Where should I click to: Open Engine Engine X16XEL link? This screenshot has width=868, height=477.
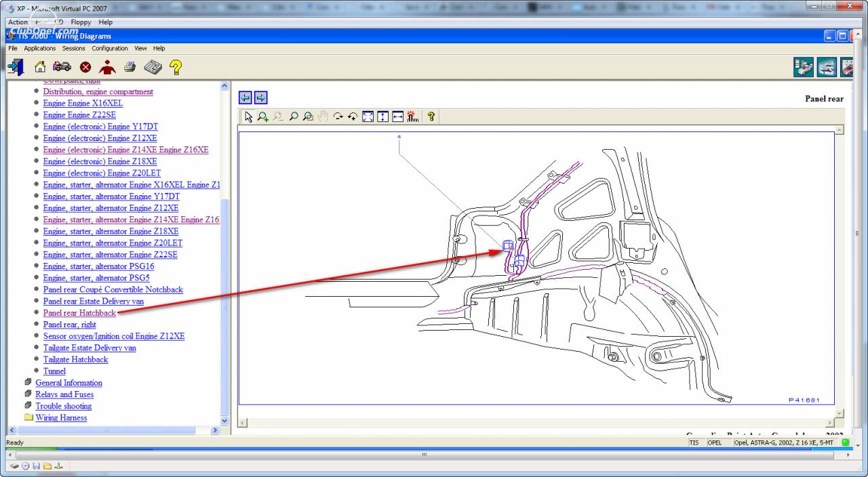[83, 103]
